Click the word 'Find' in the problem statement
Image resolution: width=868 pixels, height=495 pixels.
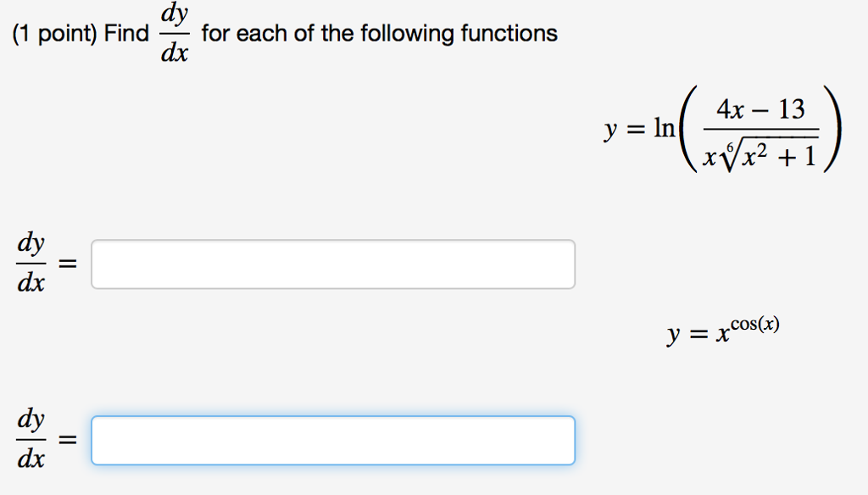click(x=127, y=34)
